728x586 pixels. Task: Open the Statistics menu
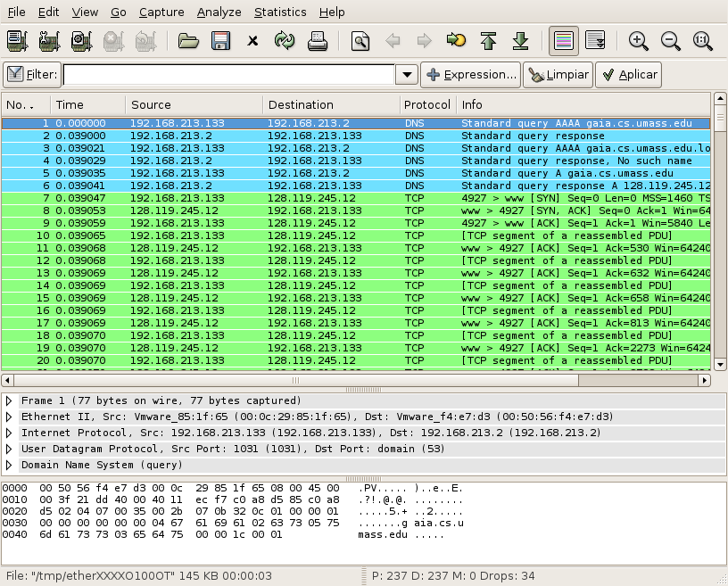pyautogui.click(x=280, y=12)
